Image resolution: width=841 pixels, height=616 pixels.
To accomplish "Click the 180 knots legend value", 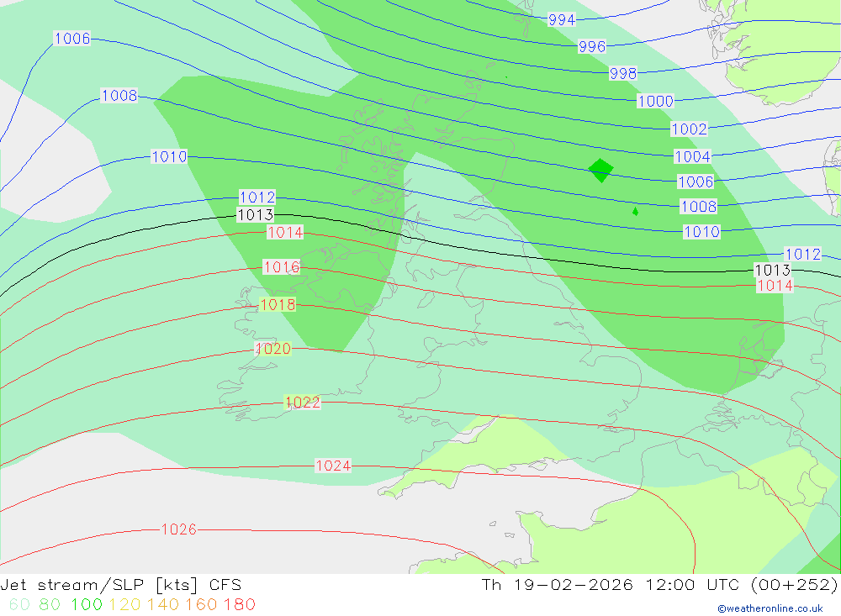I will 239,605.
